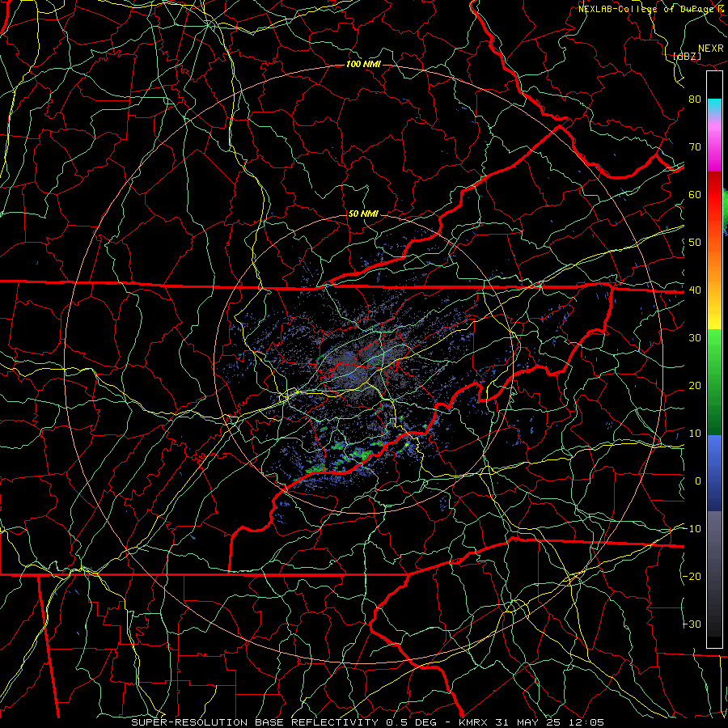The image size is (728, 728).
Task: Click the 70 value on the dBZ scale
Action: click(695, 147)
